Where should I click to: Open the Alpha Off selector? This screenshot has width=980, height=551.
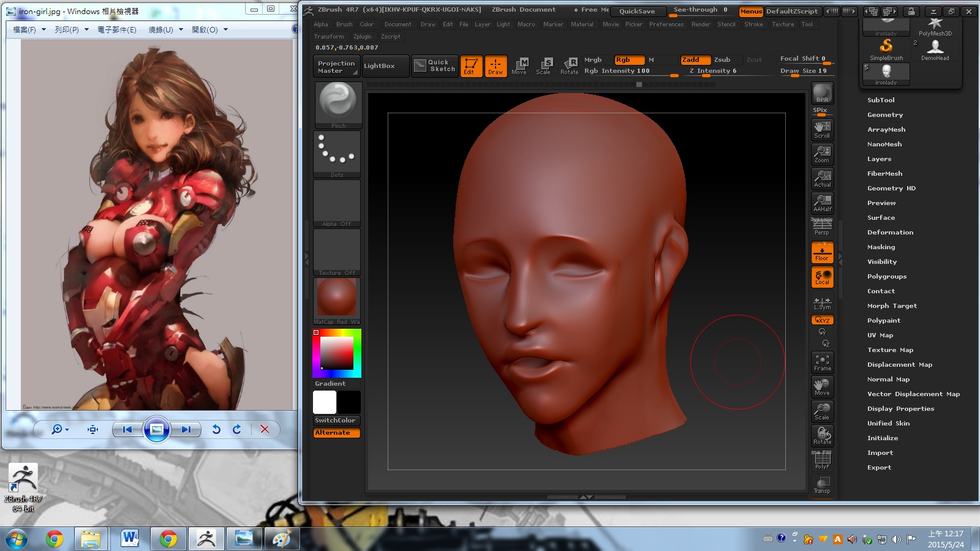[337, 203]
